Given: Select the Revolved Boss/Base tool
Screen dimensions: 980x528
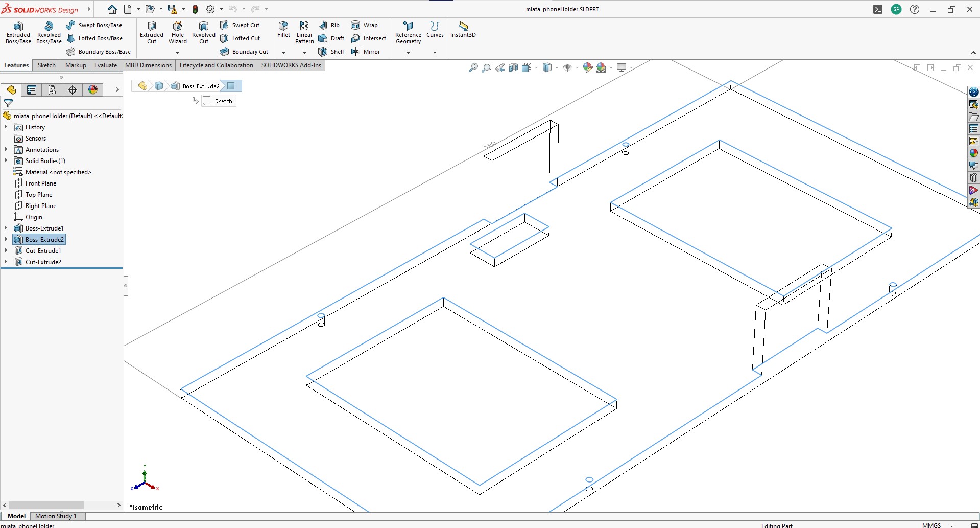Looking at the screenshot, I should [49, 33].
